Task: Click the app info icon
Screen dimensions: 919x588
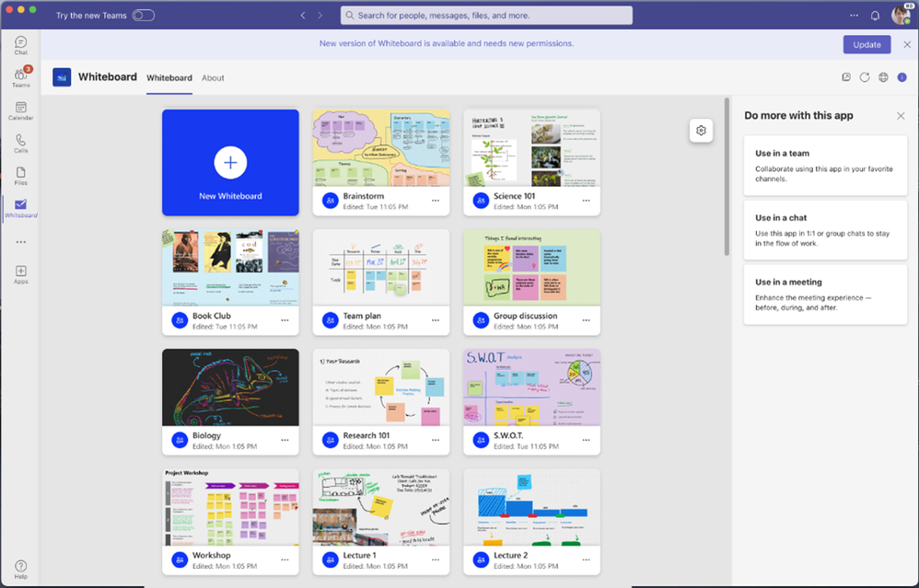Action: [902, 77]
